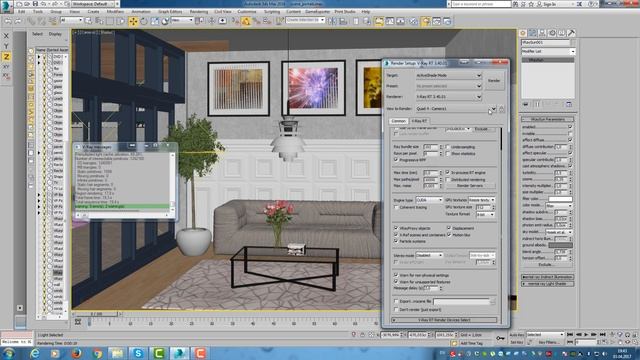Toggle the Angle Snap tool

[246, 21]
